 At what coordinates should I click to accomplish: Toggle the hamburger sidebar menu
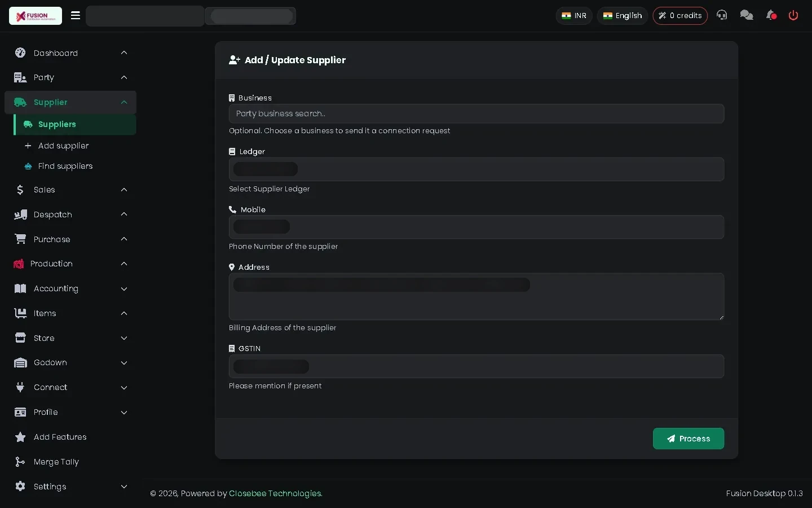(76, 16)
